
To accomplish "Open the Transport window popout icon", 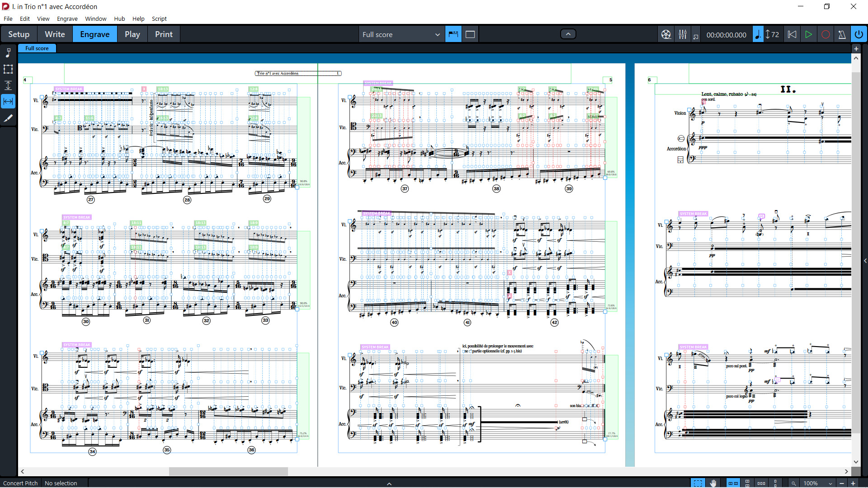I will (696, 36).
